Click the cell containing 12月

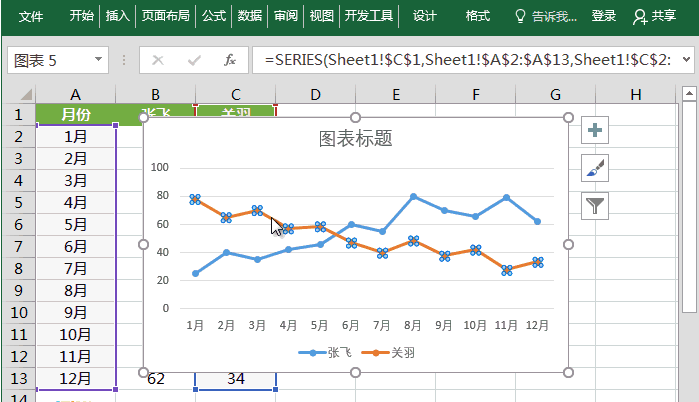pos(75,379)
